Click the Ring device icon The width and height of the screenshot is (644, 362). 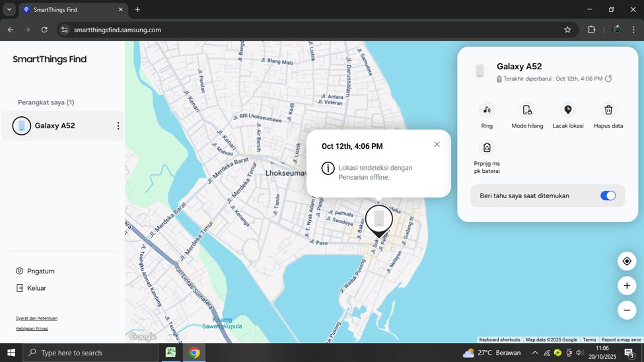click(487, 110)
